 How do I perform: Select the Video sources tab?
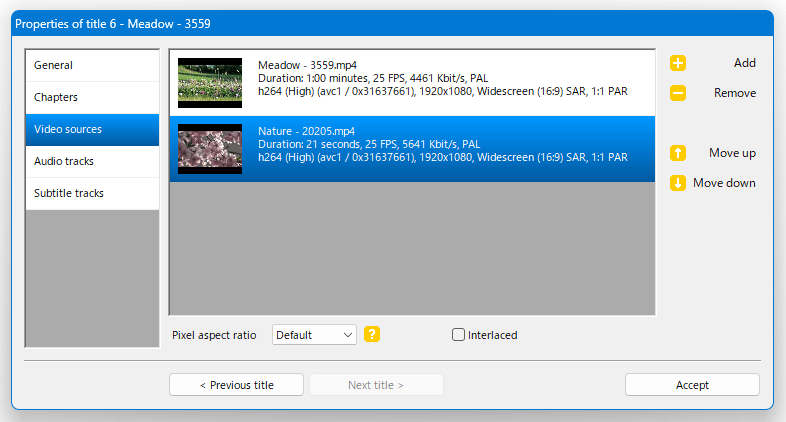coord(92,129)
